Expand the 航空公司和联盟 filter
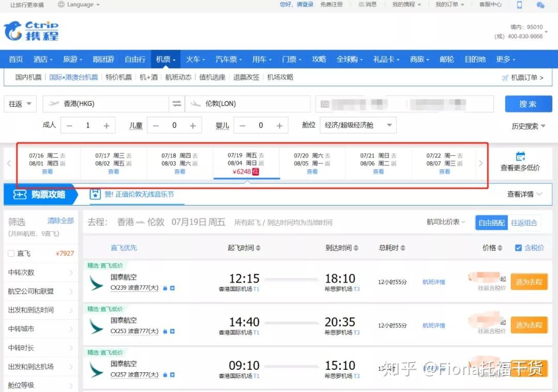The height and width of the screenshot is (392, 558). point(41,291)
